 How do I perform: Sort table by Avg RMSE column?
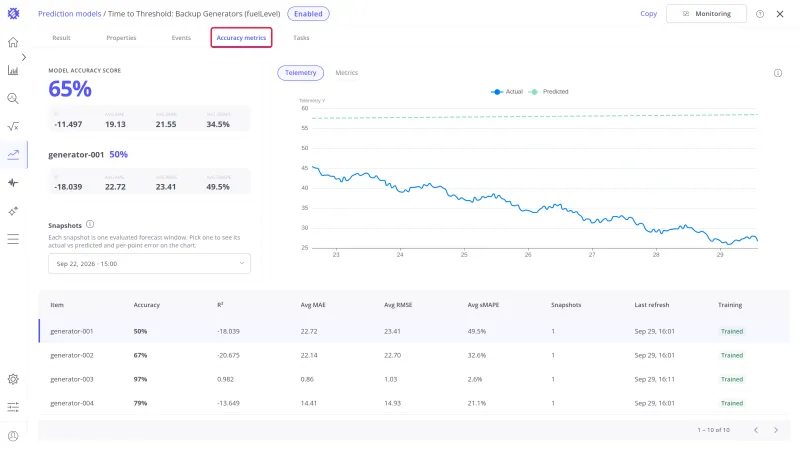point(398,305)
